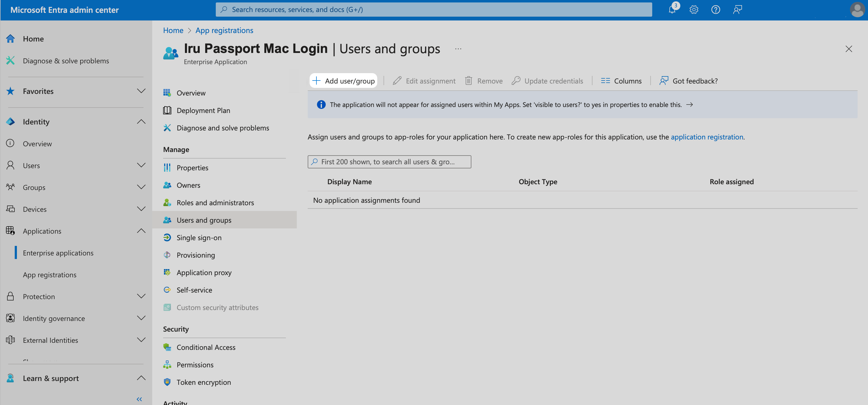The height and width of the screenshot is (405, 868).
Task: Open more options ellipsis beside page title
Action: (x=458, y=49)
